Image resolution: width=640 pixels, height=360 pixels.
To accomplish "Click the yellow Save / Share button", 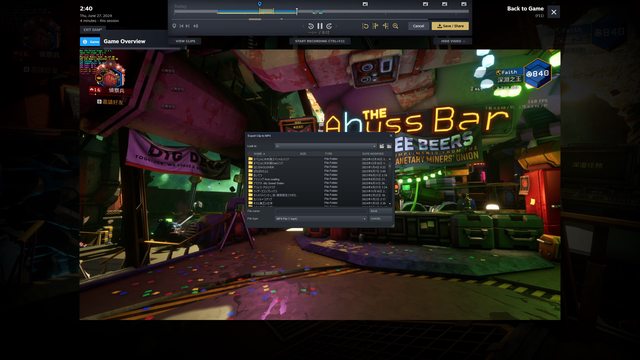I will tap(450, 26).
